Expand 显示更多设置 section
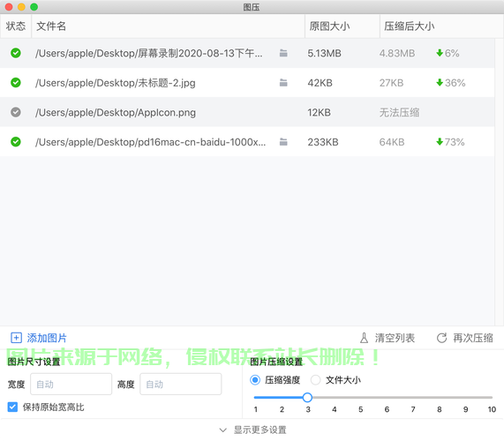The image size is (504, 441). point(252,430)
